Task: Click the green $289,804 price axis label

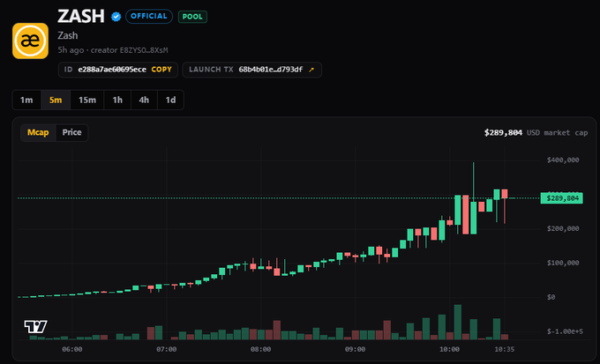Action: [x=562, y=198]
